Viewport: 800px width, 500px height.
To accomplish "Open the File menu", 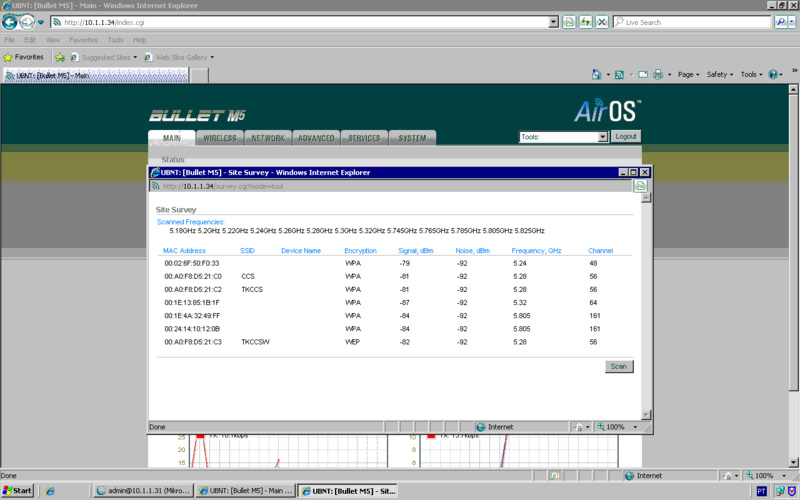I will (10, 40).
